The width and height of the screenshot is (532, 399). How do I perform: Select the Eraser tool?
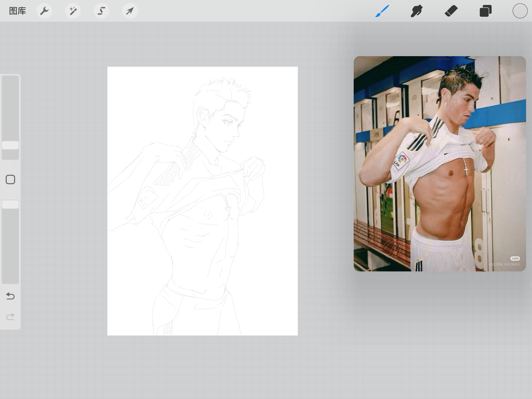(x=451, y=11)
